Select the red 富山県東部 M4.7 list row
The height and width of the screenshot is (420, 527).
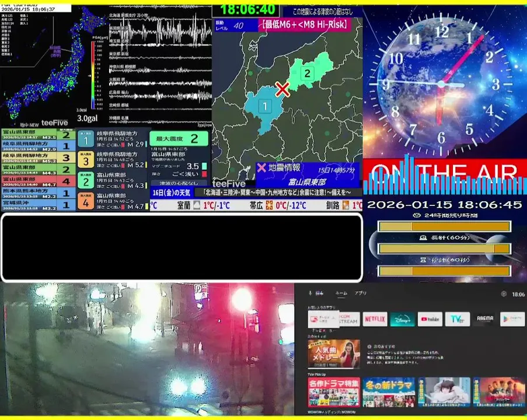click(x=39, y=181)
